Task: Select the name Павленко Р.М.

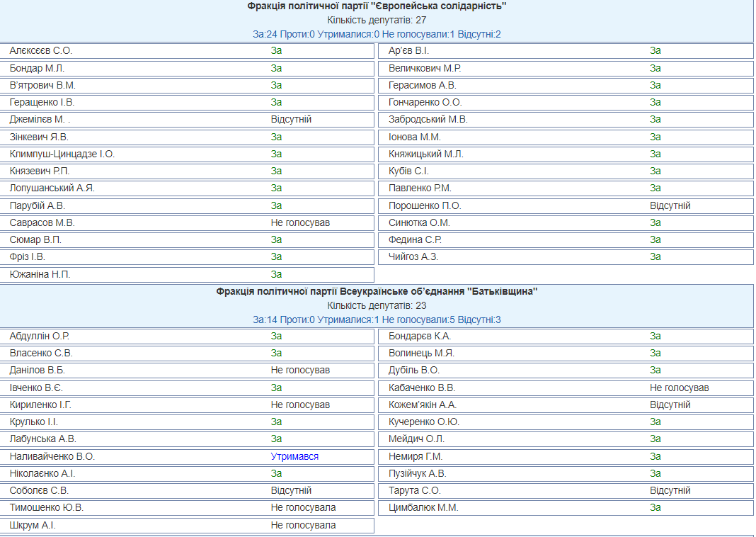Action: 420,188
